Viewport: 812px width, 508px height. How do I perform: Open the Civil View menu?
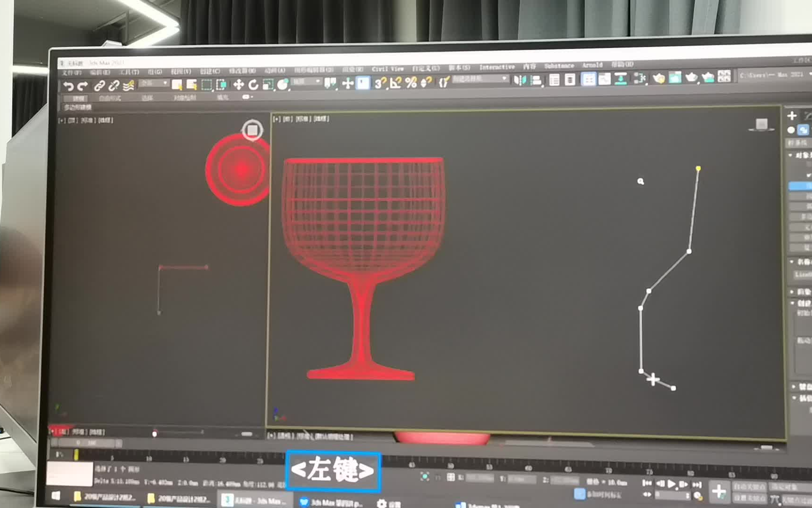pyautogui.click(x=387, y=69)
